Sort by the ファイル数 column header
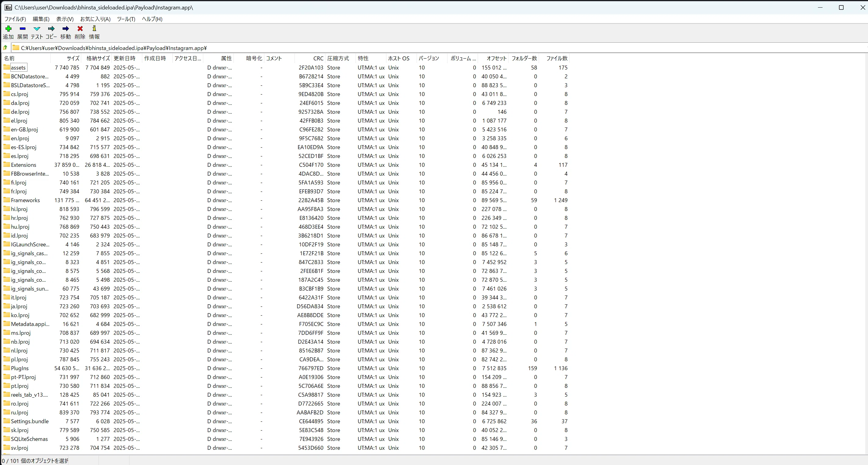868x465 pixels. tap(554, 58)
